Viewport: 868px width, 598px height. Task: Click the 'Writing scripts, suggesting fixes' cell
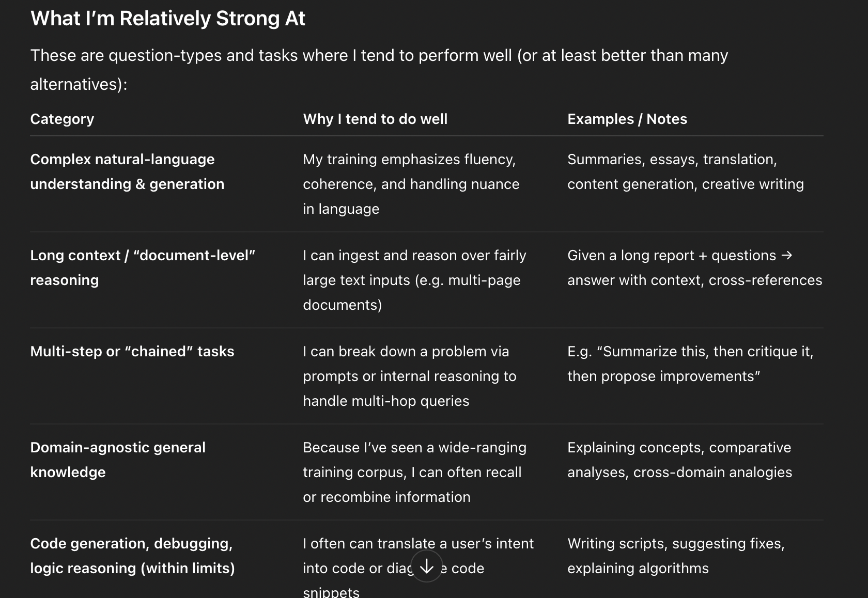pos(676,556)
